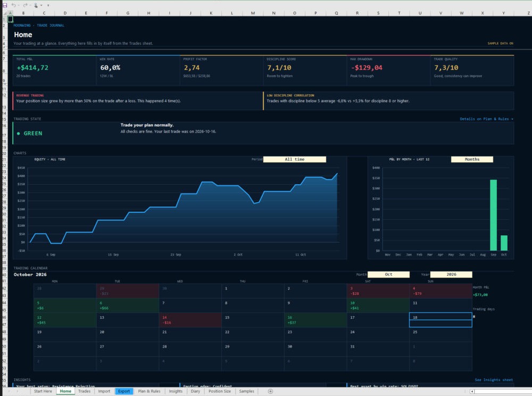
Task: Open the Position Size sheet tab
Action: point(220,391)
